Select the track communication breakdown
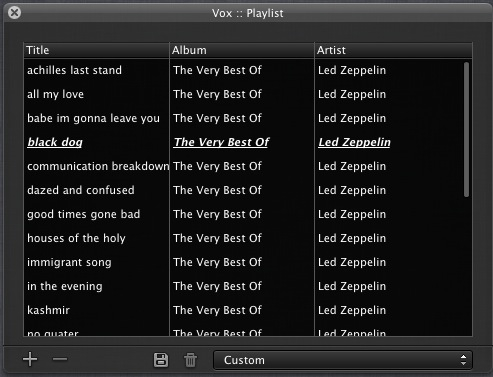493x377 pixels. (x=248, y=166)
